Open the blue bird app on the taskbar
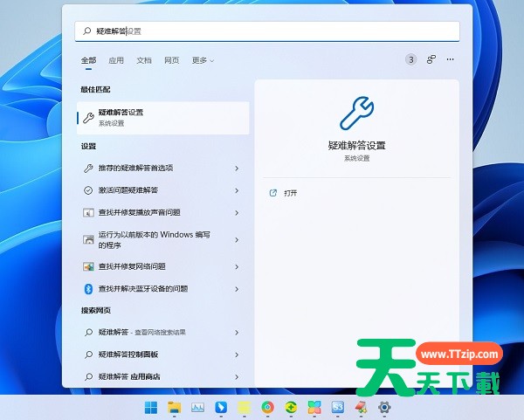524x420 pixels. pos(221,407)
